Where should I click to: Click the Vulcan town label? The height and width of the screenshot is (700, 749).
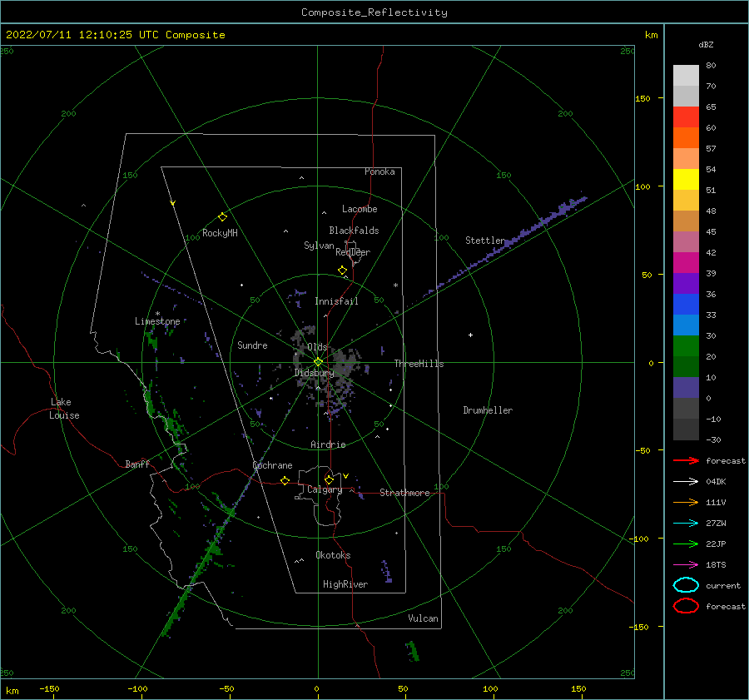424,618
